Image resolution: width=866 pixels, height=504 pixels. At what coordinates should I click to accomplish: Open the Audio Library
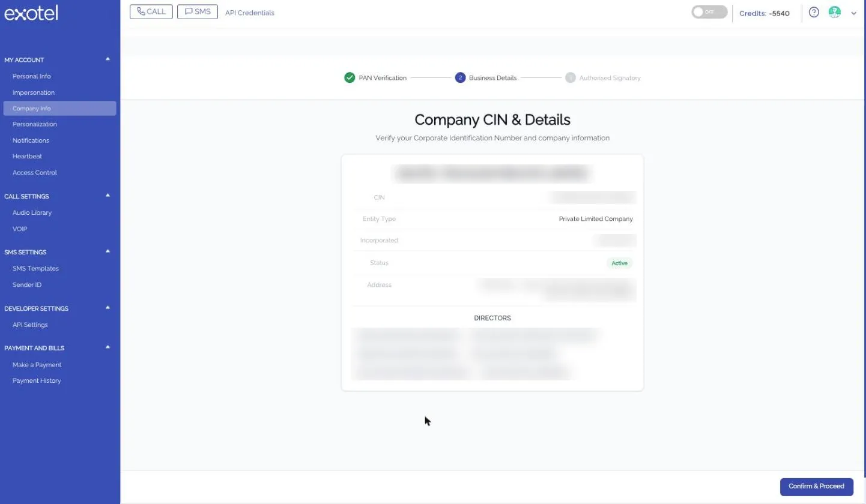tap(32, 212)
